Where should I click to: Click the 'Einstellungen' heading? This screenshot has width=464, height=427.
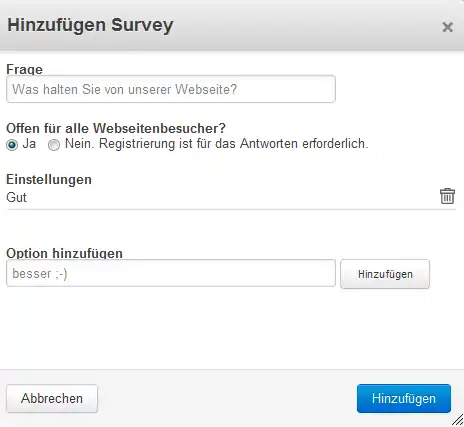[x=49, y=180]
